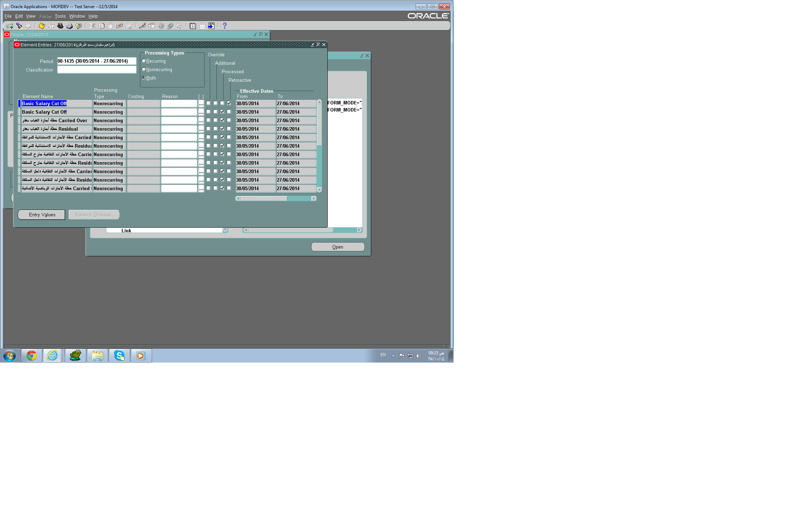Toggle Additional checkbox in the Residual row

point(215,129)
